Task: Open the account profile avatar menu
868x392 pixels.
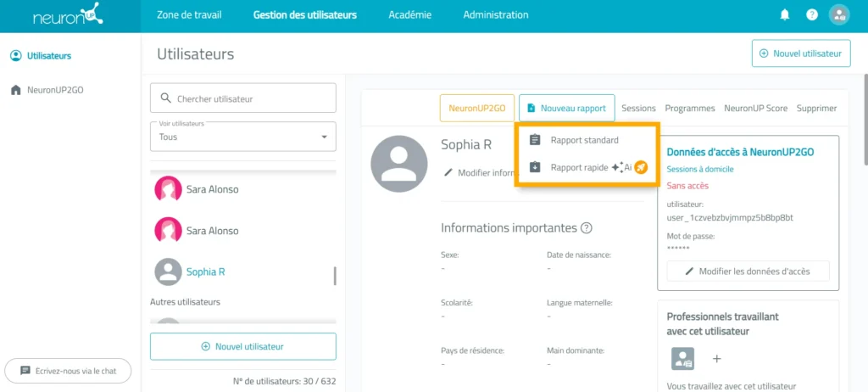Action: coord(839,15)
